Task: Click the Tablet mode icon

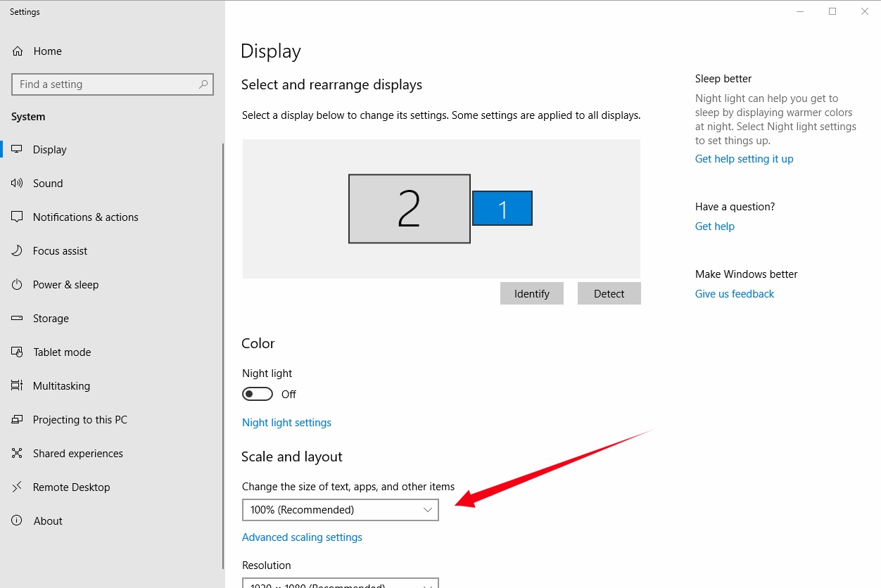Action: [x=18, y=352]
